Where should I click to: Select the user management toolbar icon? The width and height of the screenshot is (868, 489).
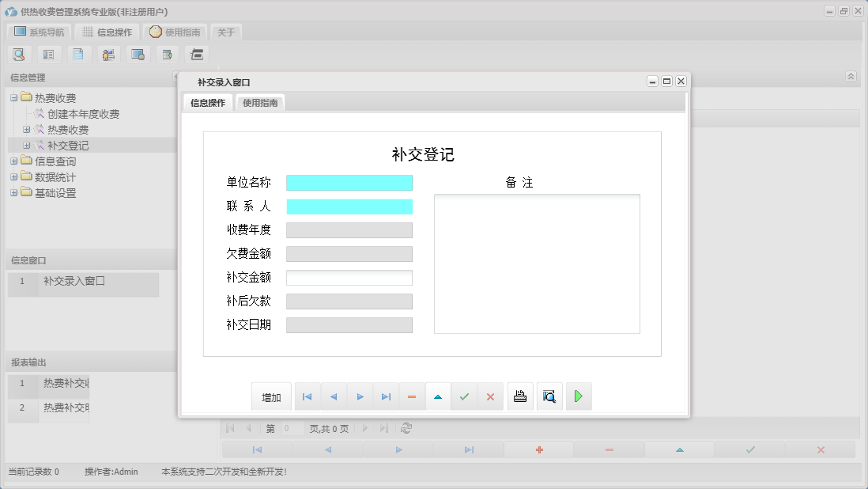click(108, 54)
